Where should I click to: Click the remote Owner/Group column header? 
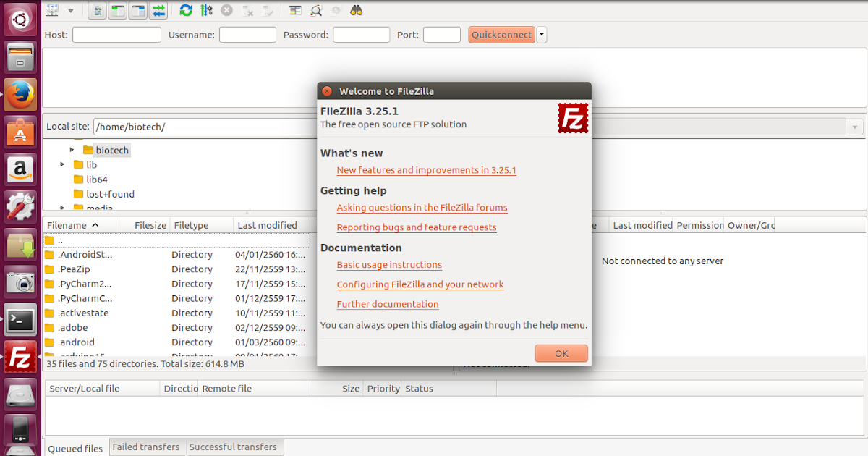pos(751,225)
